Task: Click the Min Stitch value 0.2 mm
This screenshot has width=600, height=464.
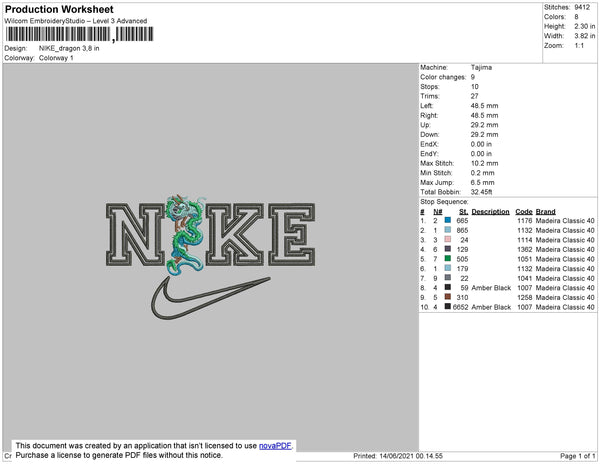Action: click(483, 173)
